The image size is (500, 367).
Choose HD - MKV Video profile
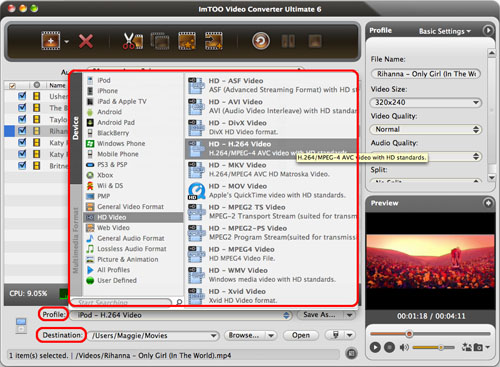tap(271, 170)
